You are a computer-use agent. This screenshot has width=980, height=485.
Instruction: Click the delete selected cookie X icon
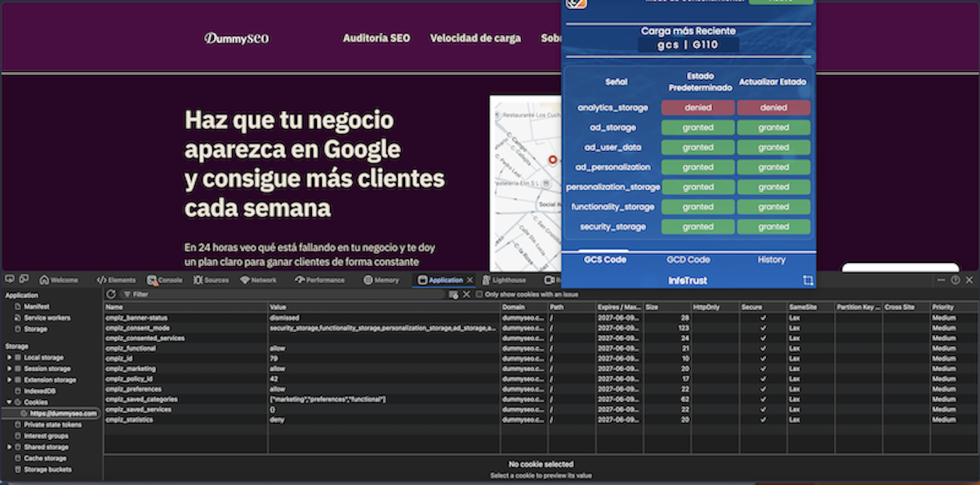click(x=467, y=294)
